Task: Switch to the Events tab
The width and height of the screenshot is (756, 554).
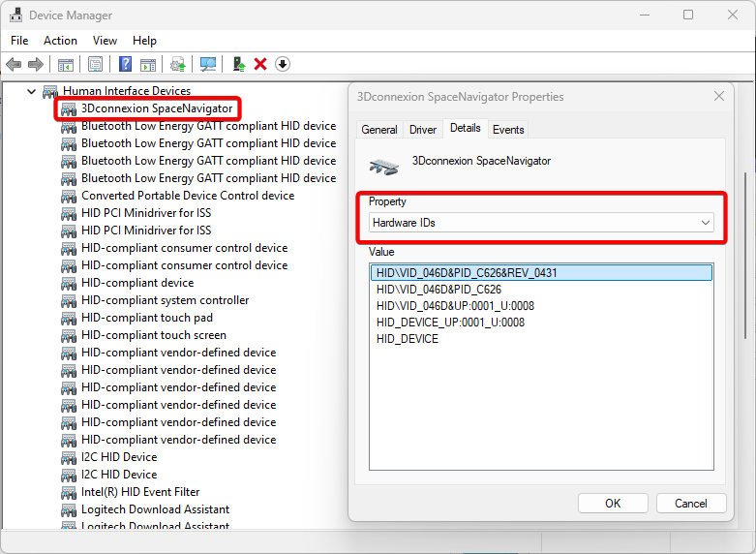Action: point(508,129)
